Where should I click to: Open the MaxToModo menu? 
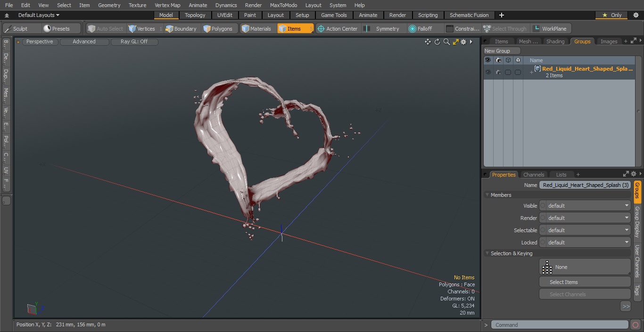pyautogui.click(x=283, y=5)
